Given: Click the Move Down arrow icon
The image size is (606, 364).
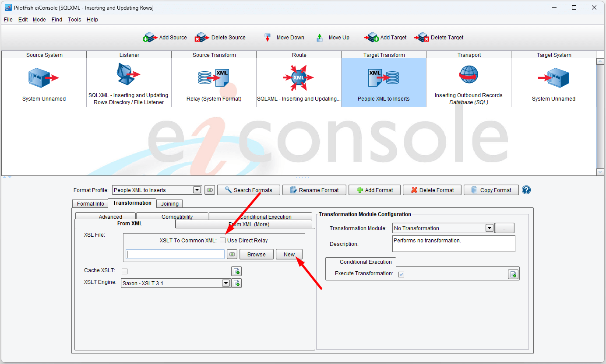Looking at the screenshot, I should (x=268, y=38).
